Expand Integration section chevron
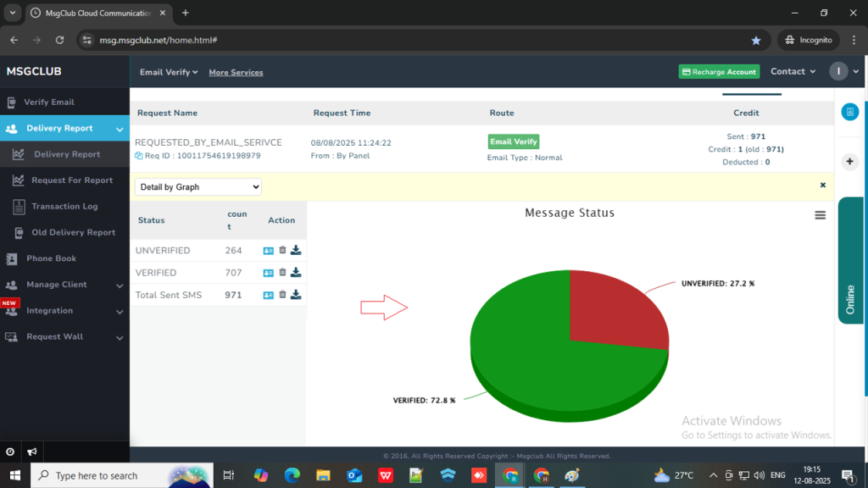Image resolution: width=868 pixels, height=488 pixels. tap(120, 312)
